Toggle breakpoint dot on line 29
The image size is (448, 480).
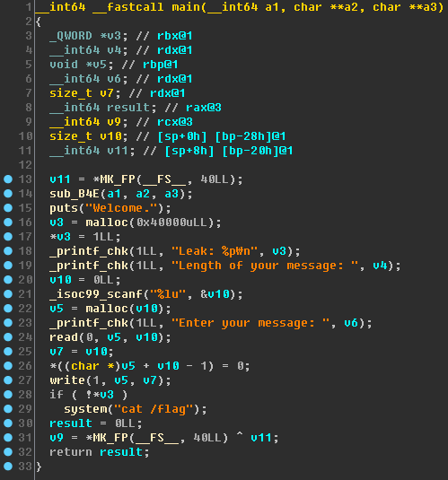(8, 409)
